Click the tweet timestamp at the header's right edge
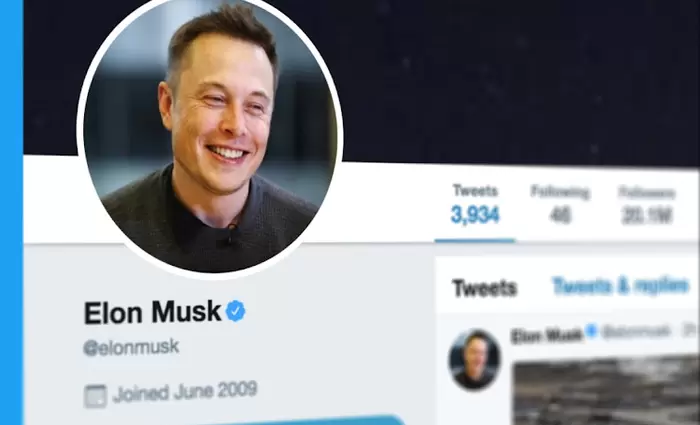Screen dimensions: 700x425 coord(690,330)
